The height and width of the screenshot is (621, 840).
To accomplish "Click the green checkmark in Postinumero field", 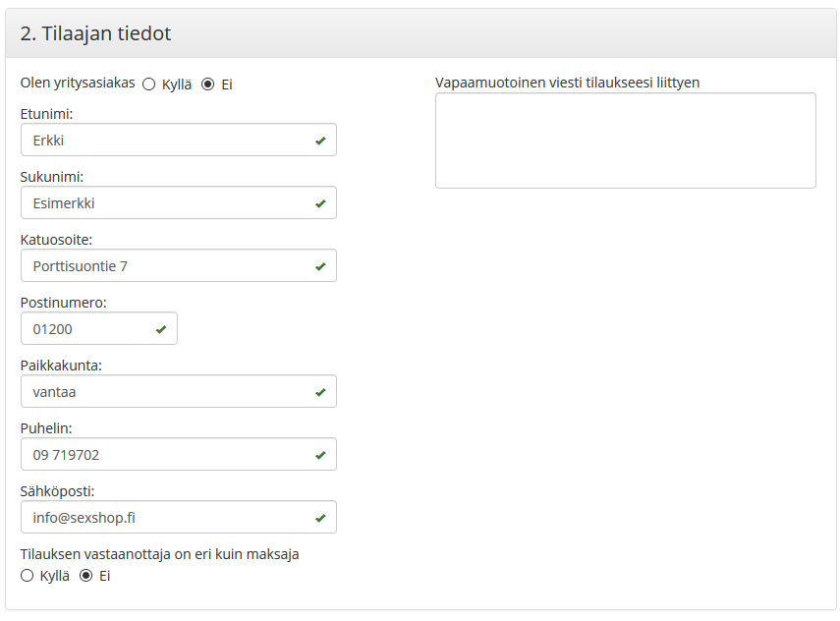I will click(x=161, y=329).
